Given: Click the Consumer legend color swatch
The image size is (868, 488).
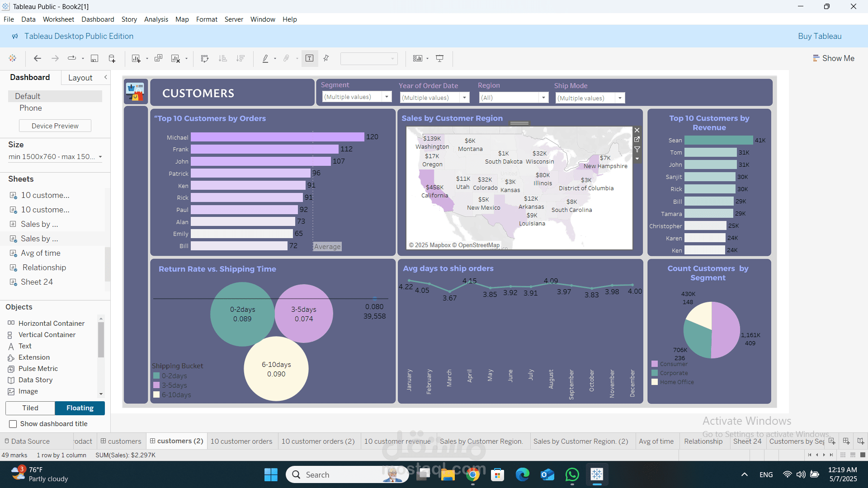Looking at the screenshot, I should coord(655,364).
